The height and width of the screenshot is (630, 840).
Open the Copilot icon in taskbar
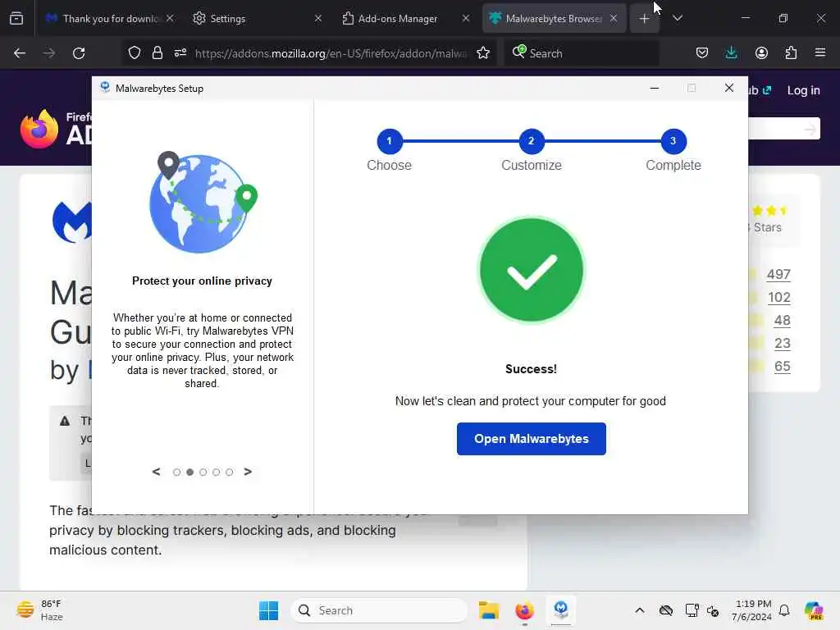[x=814, y=610]
